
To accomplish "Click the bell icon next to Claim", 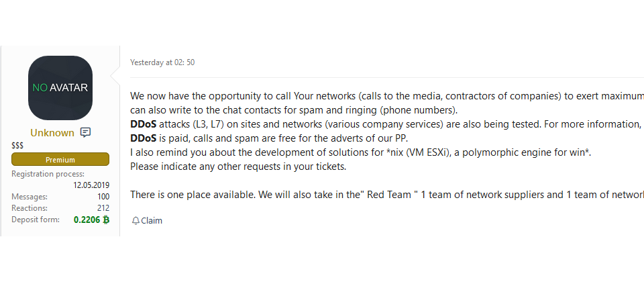I will [136, 221].
